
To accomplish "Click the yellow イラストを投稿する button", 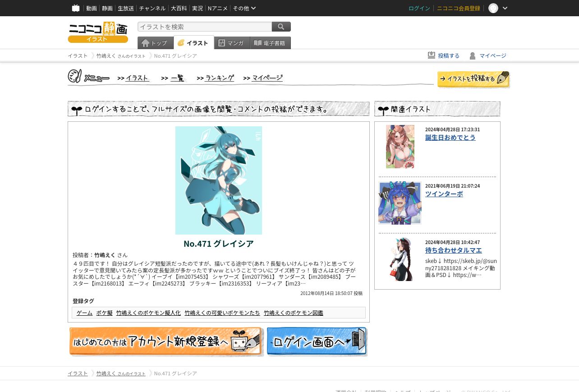I will click(473, 79).
